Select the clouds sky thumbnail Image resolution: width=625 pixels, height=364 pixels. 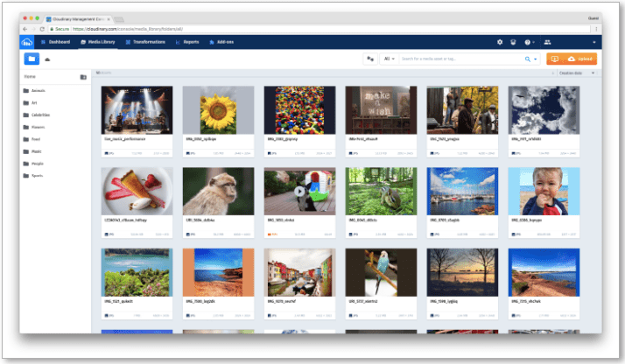pyautogui.click(x=544, y=110)
